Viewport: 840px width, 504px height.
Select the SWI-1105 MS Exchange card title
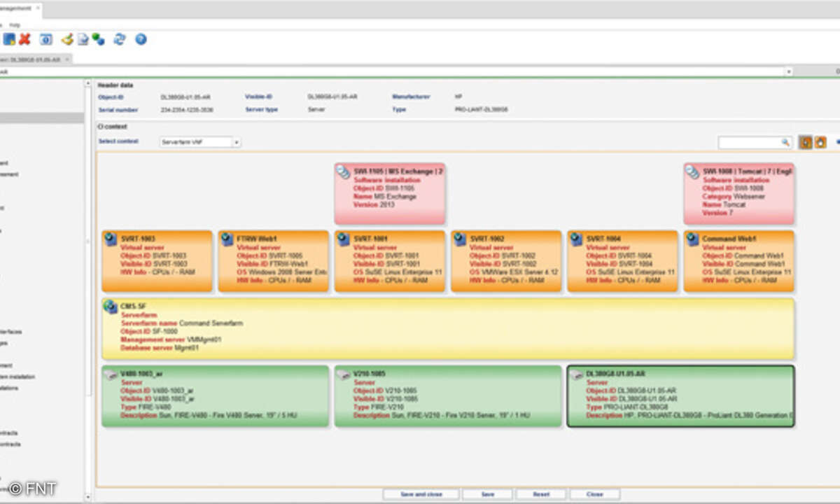click(x=398, y=171)
